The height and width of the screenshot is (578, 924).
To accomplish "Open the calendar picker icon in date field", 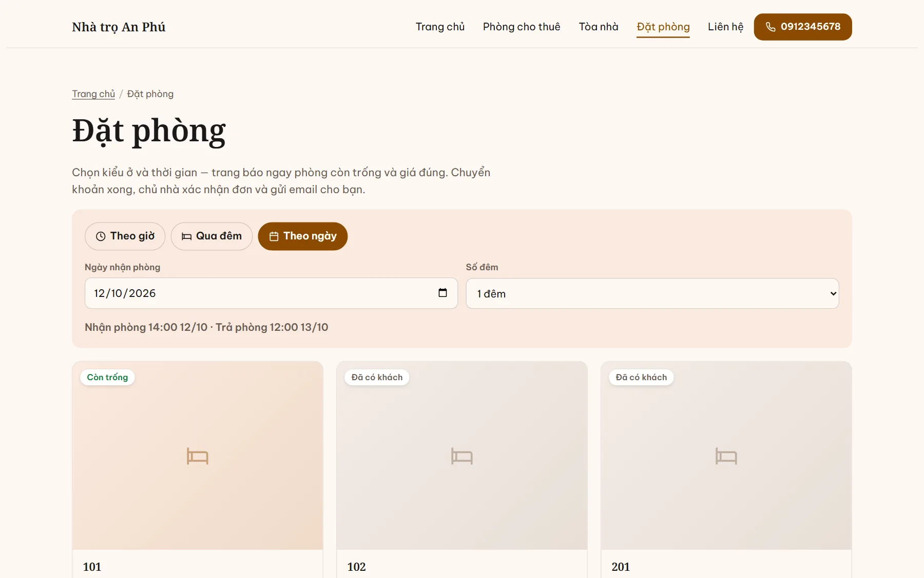I will (x=442, y=293).
